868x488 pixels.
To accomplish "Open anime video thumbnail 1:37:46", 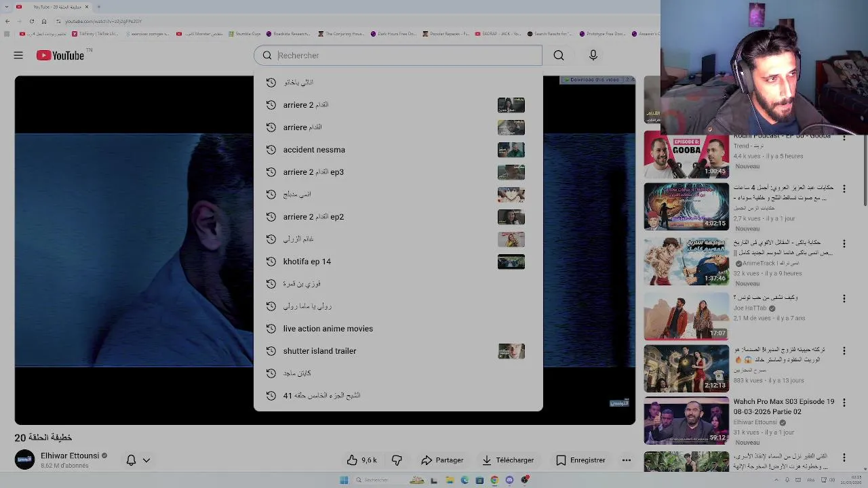I will coord(686,261).
